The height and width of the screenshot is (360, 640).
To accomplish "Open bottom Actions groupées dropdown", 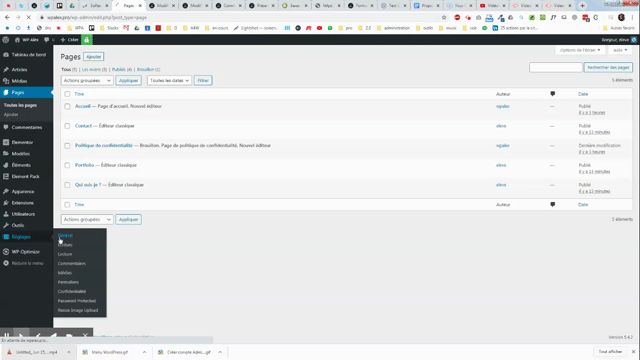I will 87,220.
